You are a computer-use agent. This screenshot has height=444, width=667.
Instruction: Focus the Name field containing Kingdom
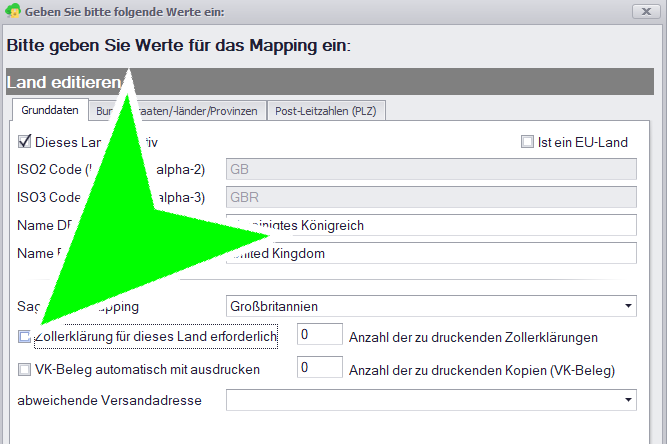(431, 253)
